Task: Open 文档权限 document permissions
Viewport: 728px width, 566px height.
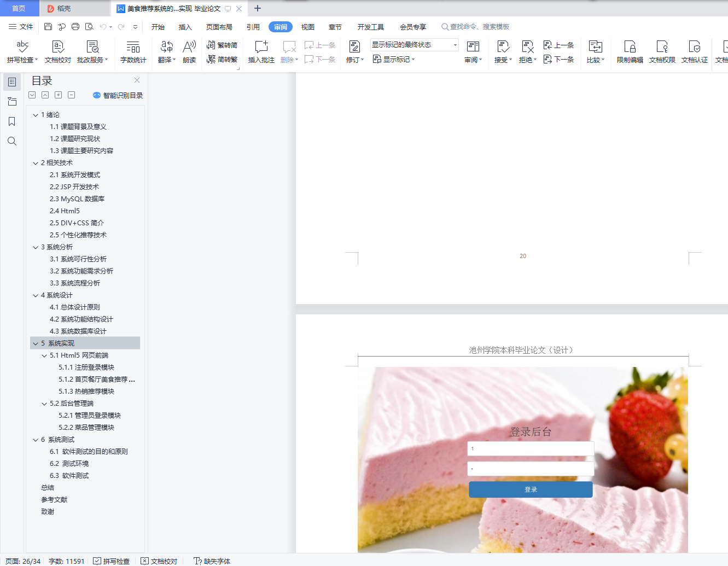Action: [662, 52]
